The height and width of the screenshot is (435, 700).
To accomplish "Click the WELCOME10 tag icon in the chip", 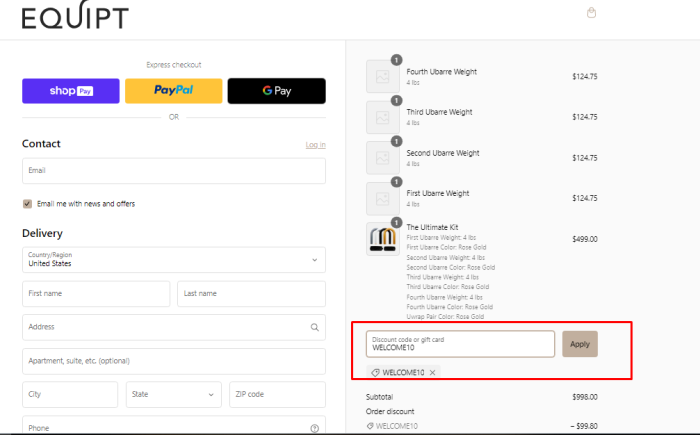I will coord(375,372).
